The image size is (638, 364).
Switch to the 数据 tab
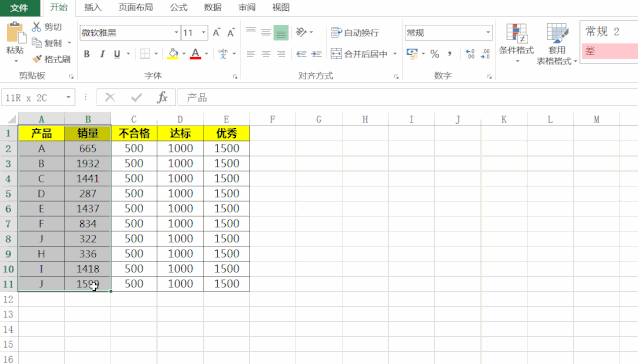tap(213, 7)
